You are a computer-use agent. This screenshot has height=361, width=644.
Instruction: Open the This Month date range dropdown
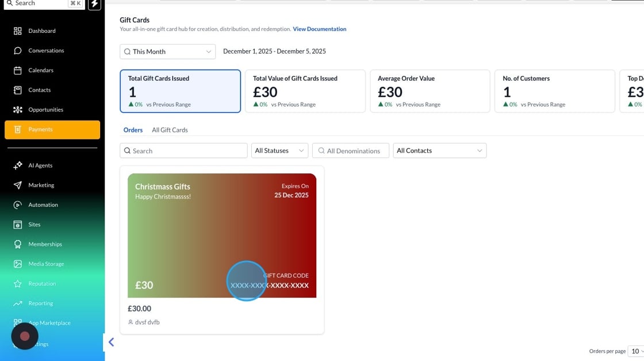point(168,52)
